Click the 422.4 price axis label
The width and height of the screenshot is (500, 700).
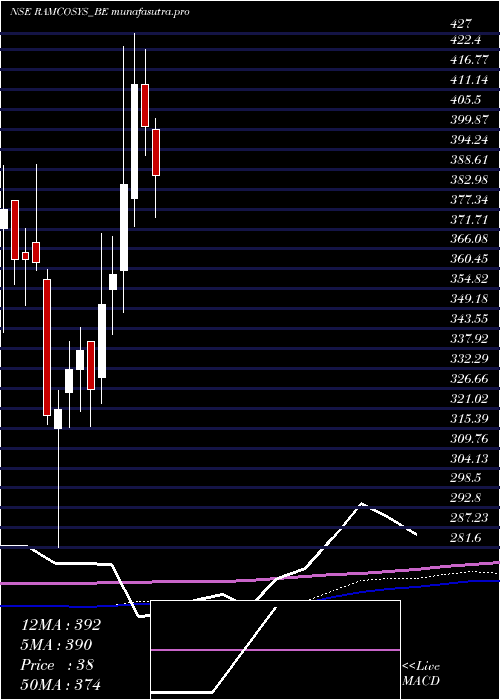click(x=465, y=40)
